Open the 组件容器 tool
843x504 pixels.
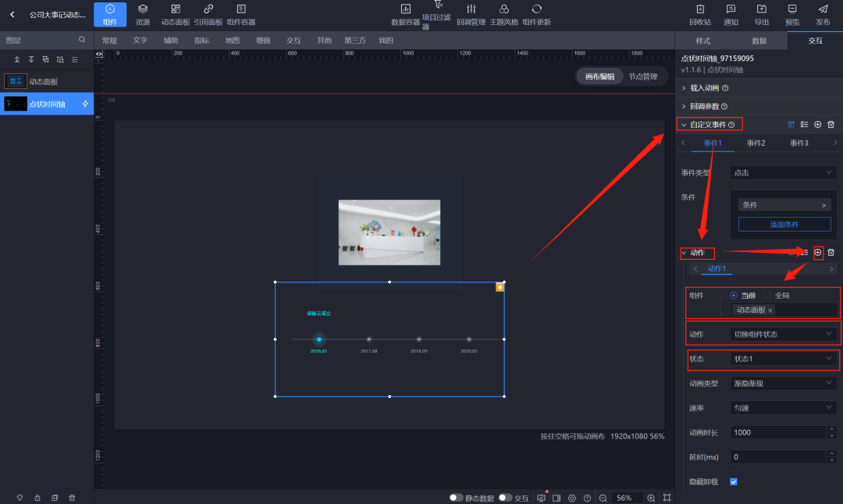pyautogui.click(x=241, y=14)
